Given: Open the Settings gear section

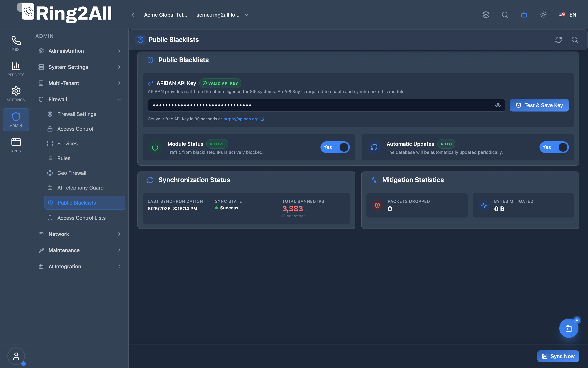Looking at the screenshot, I should (x=16, y=94).
